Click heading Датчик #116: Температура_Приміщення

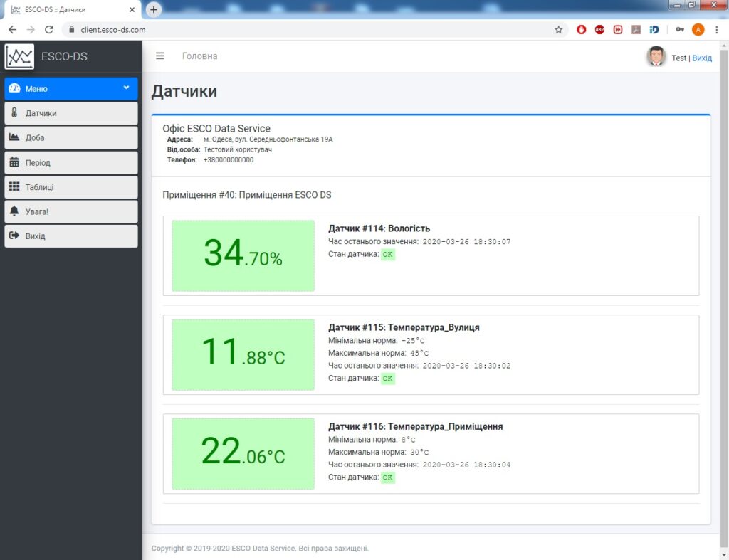415,426
